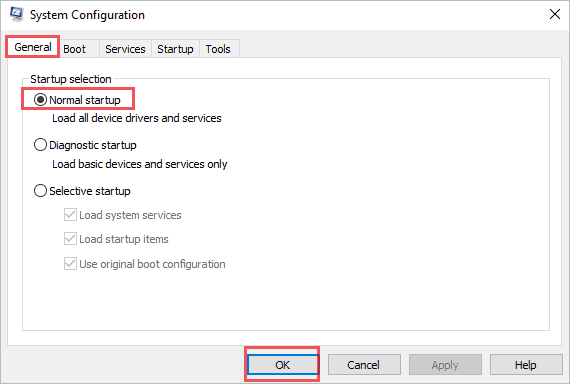Click the System Configuration title bar icon

[16, 15]
